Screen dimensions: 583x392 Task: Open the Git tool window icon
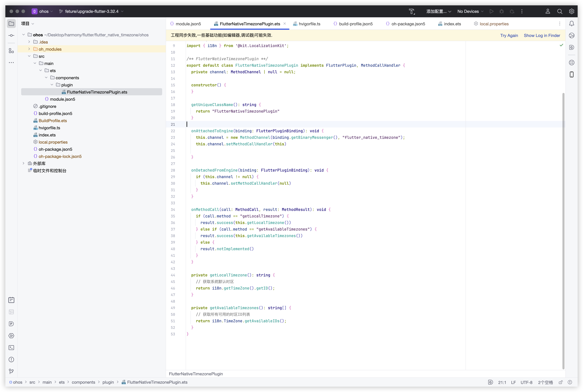(x=11, y=371)
